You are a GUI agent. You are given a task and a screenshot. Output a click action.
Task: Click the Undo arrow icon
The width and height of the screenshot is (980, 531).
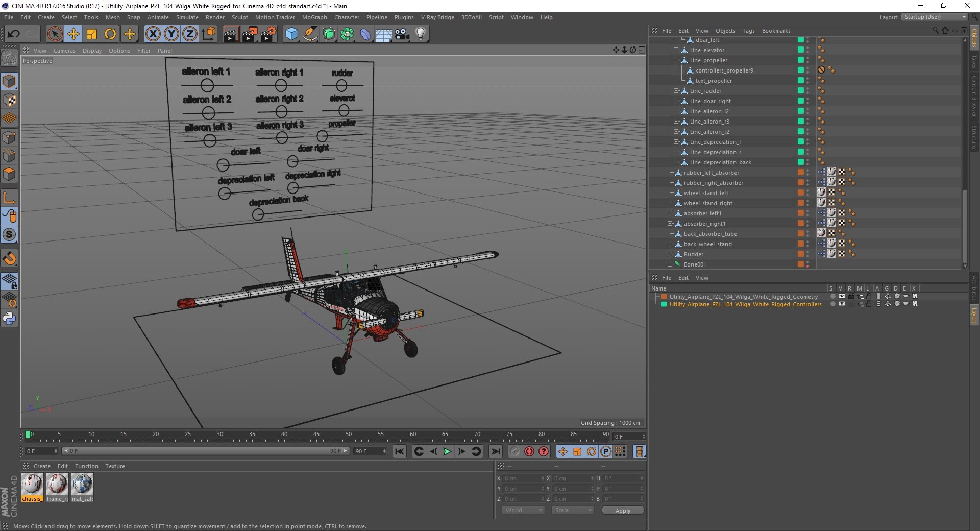[x=14, y=34]
